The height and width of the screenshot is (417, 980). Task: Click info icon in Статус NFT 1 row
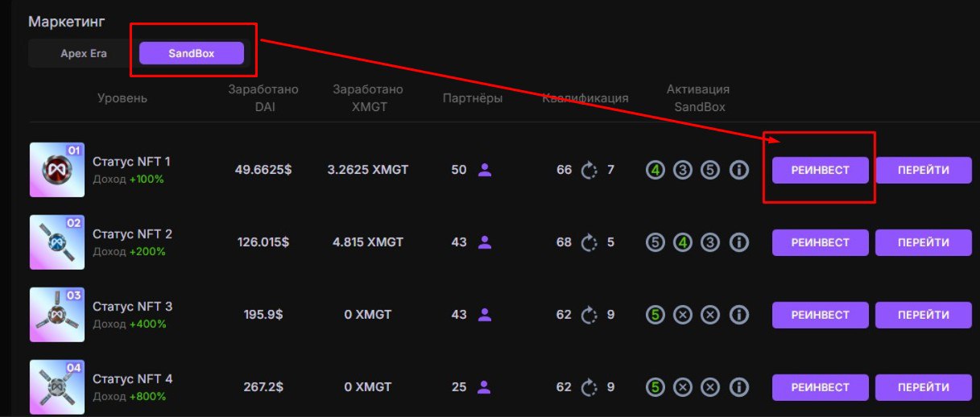[x=738, y=171]
